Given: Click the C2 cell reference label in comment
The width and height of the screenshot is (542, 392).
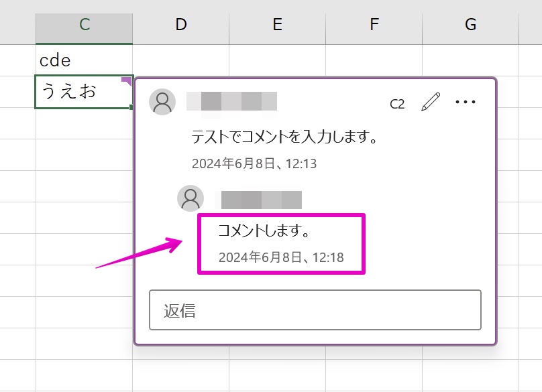Looking at the screenshot, I should [x=397, y=104].
